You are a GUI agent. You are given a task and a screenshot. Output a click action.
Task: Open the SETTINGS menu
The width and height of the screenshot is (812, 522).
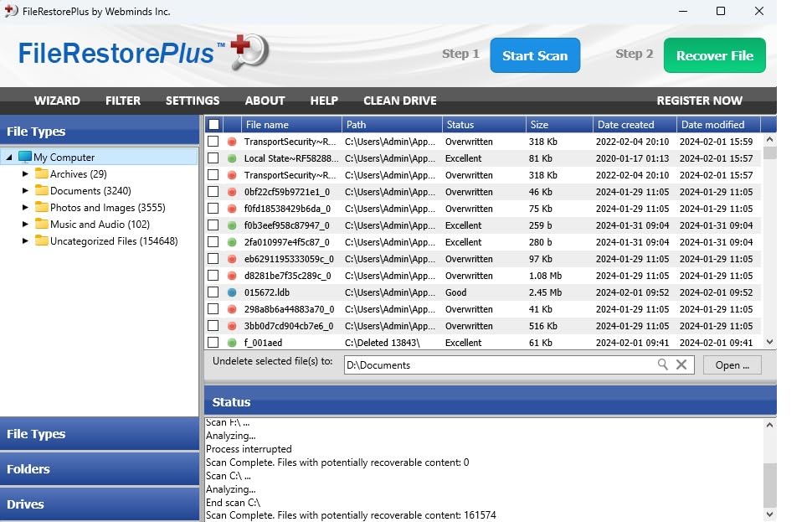(x=193, y=101)
